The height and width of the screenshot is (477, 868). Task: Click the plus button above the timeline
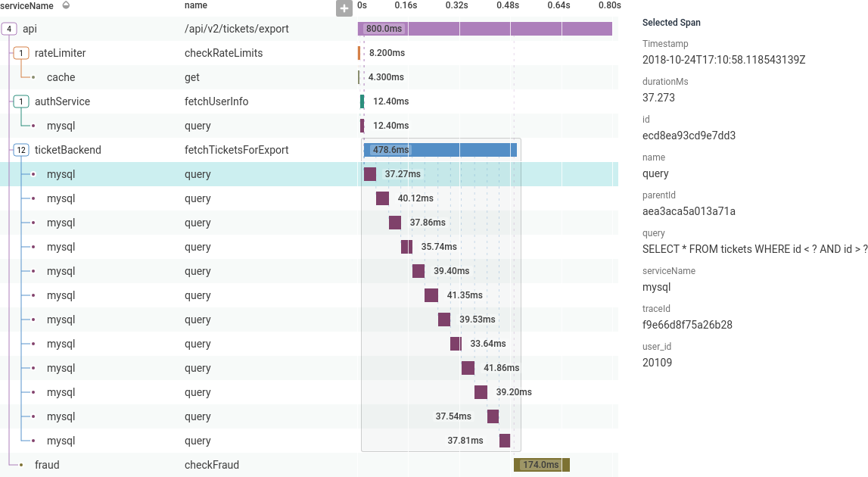[344, 8]
